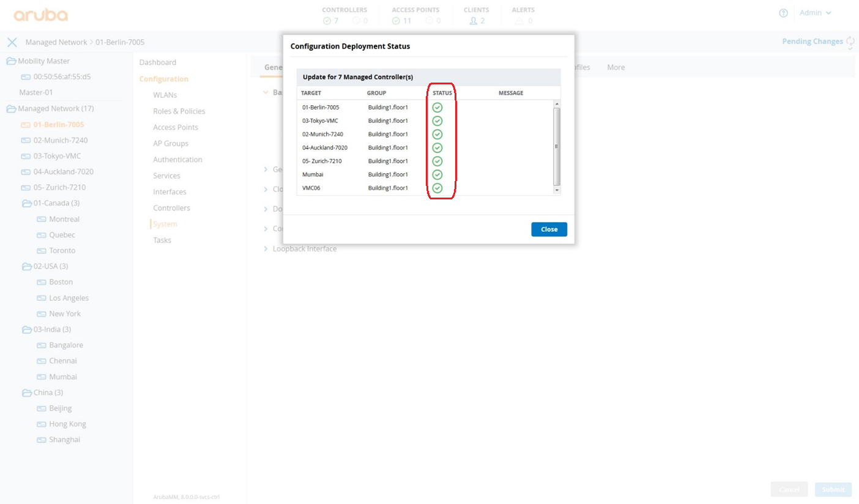Image resolution: width=859 pixels, height=504 pixels.
Task: Click the device icon beside Montreal
Action: click(x=42, y=219)
